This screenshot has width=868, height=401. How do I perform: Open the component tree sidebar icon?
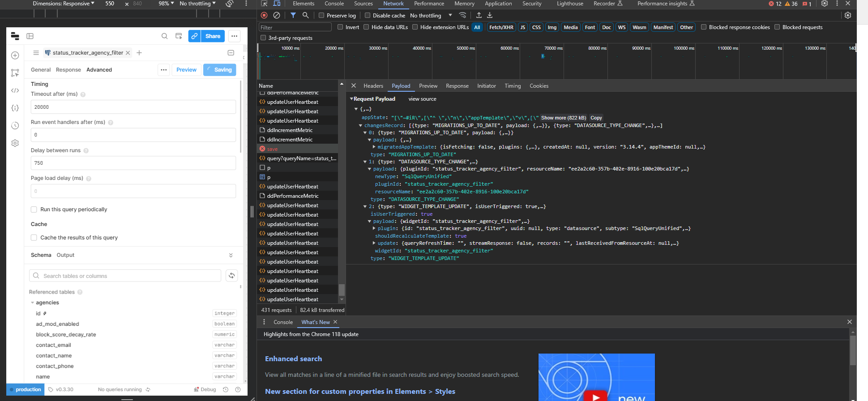[15, 73]
